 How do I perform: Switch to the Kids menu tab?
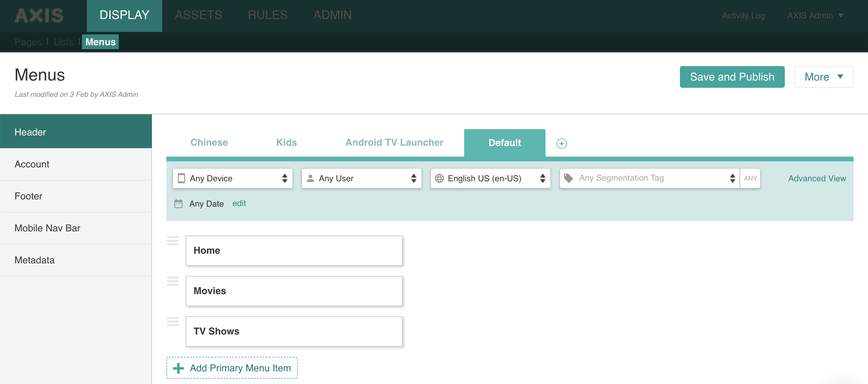tap(286, 142)
